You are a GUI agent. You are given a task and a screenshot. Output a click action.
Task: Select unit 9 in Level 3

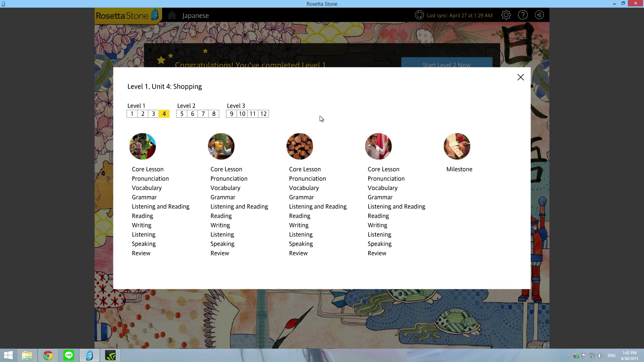231,114
